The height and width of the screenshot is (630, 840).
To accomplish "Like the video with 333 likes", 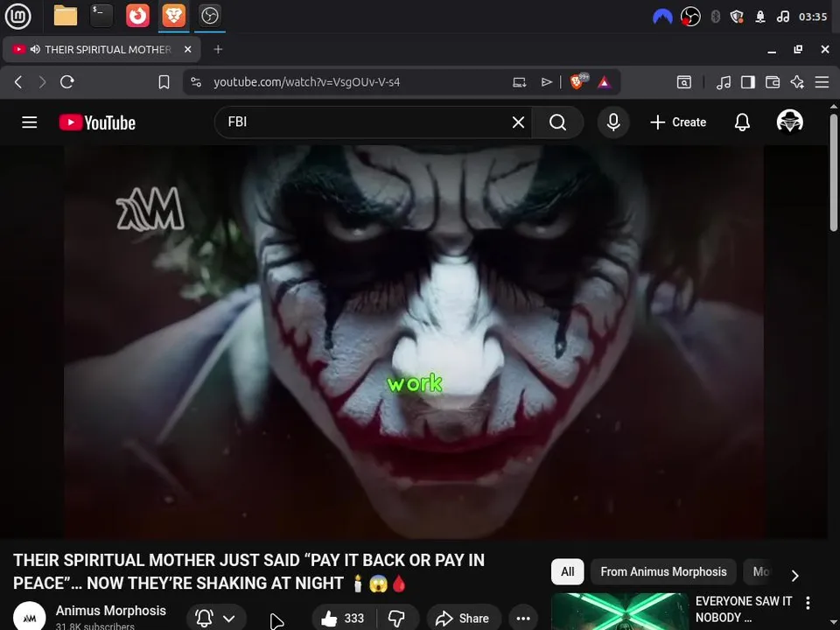I will coord(343,619).
